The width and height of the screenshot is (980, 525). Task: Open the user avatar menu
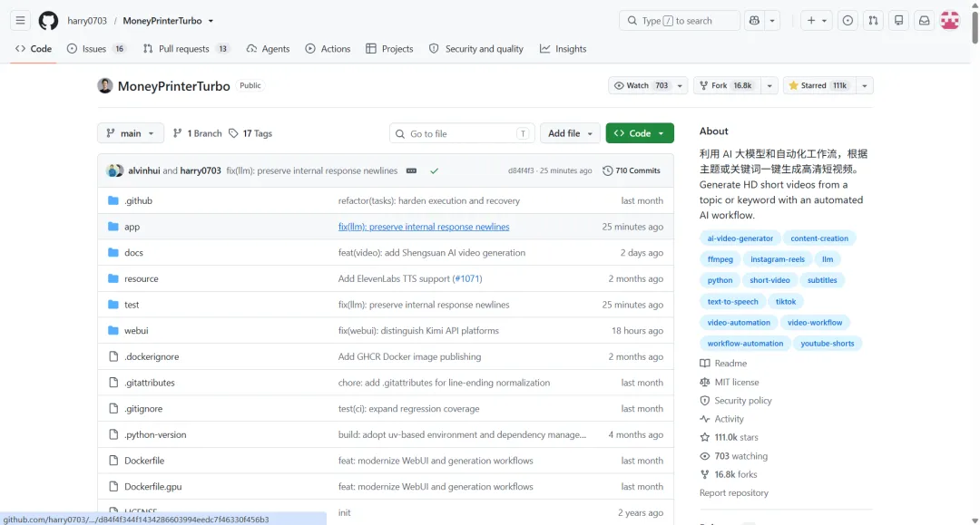point(950,21)
